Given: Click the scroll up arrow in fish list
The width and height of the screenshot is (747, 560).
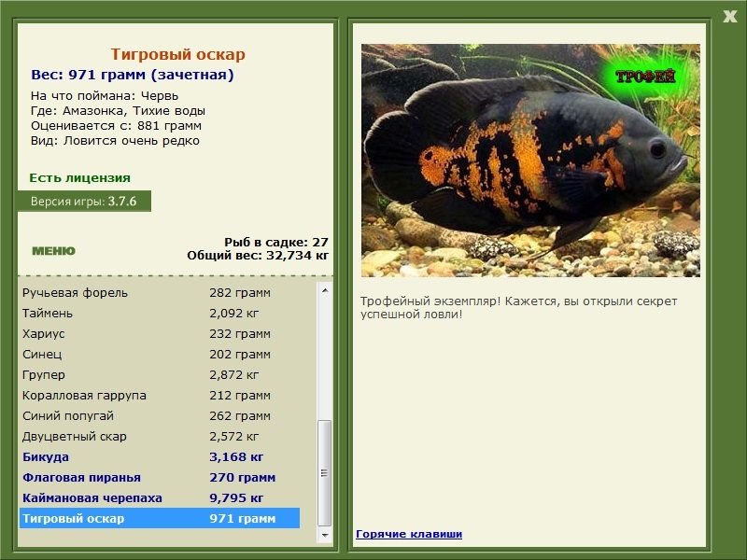Looking at the screenshot, I should [325, 290].
